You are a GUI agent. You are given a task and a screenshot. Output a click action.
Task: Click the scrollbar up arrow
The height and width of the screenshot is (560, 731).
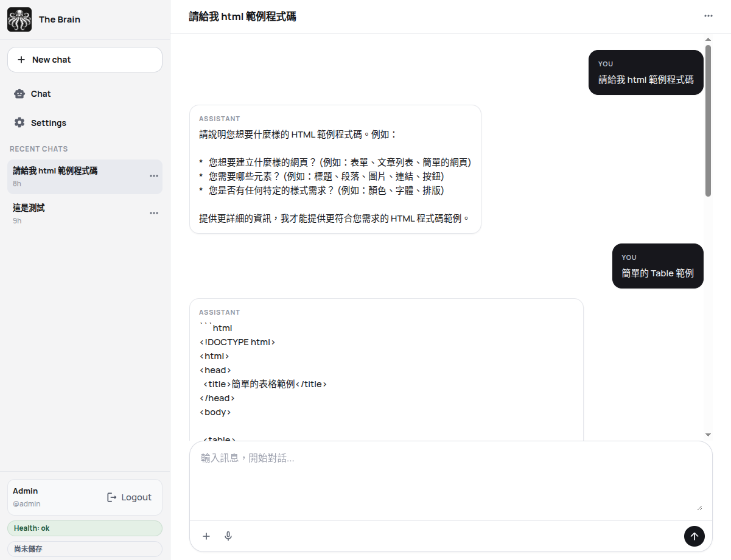click(708, 40)
